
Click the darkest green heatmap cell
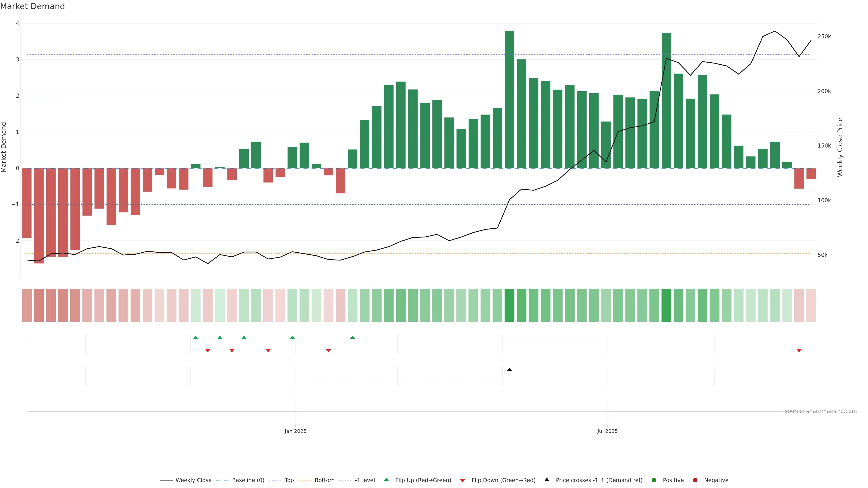click(x=509, y=305)
